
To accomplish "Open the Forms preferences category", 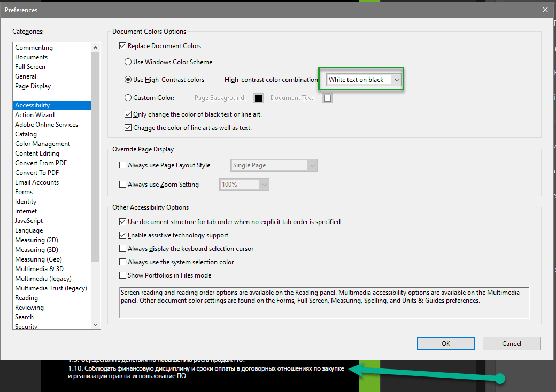I will [24, 191].
